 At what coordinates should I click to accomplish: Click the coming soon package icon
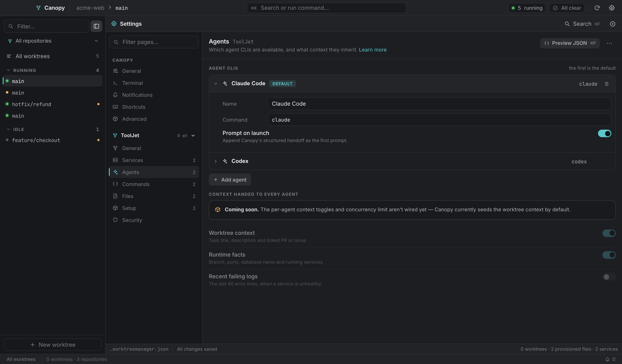point(217,209)
